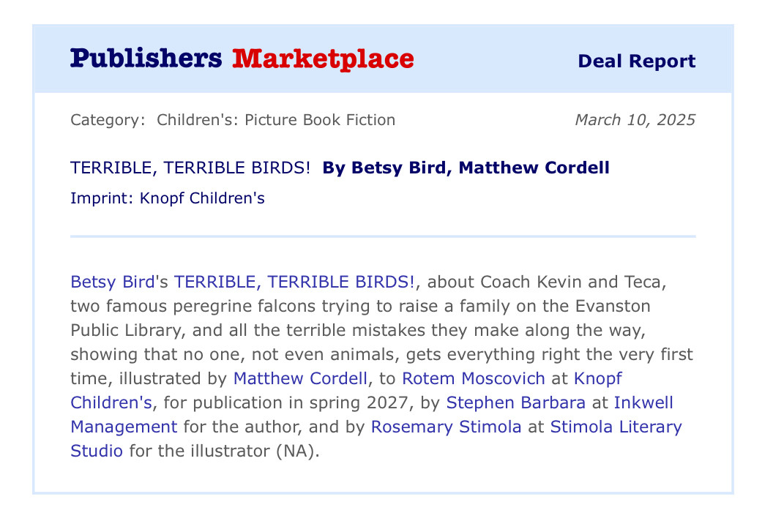Click the March 10, 2025 date

pyautogui.click(x=635, y=120)
